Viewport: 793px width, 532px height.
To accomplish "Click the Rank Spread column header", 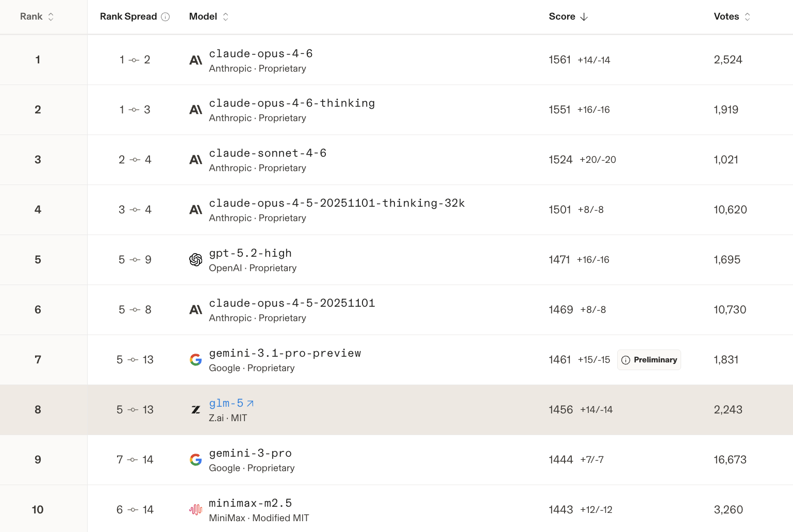I will point(128,16).
